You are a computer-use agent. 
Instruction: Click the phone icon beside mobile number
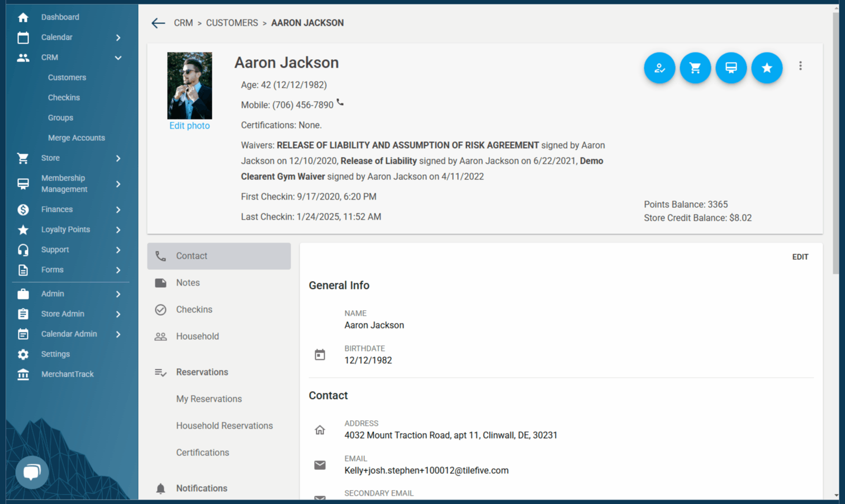pyautogui.click(x=340, y=103)
